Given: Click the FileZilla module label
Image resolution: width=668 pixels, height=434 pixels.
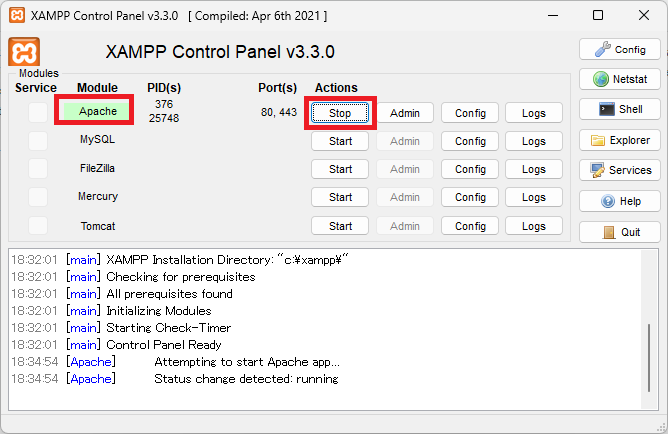Looking at the screenshot, I should point(97,168).
